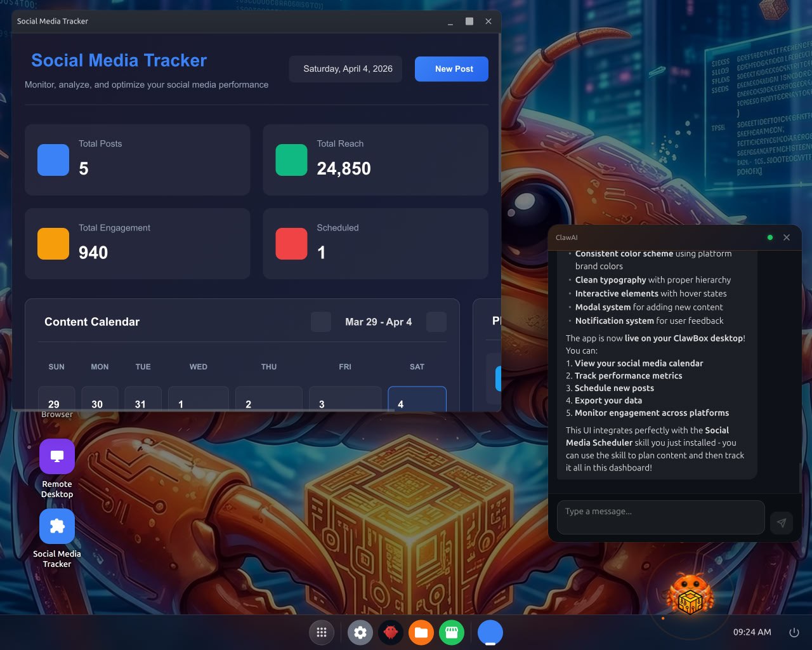Click the Total Reach stat icon

(291, 161)
